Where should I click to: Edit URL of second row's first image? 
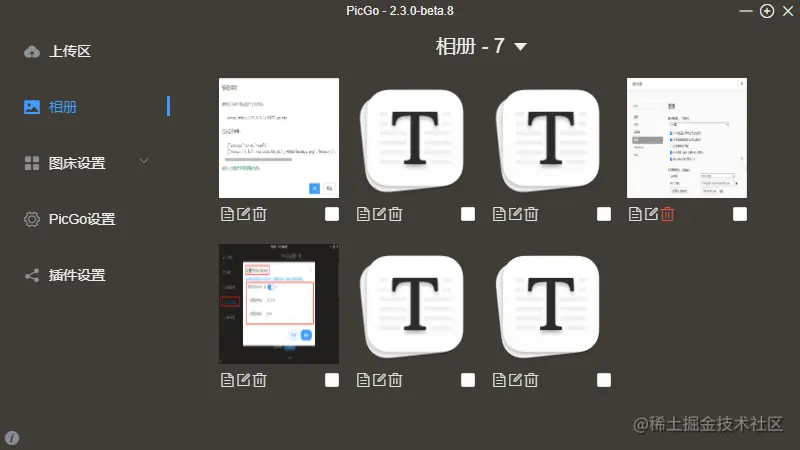[243, 380]
